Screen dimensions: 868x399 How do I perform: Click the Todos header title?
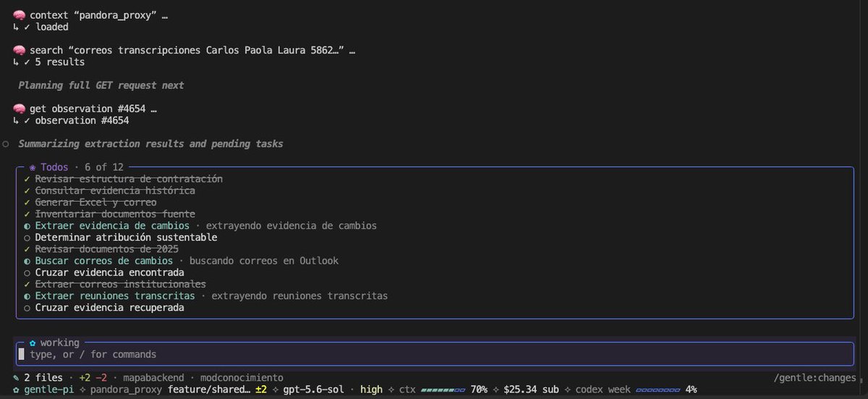[54, 167]
